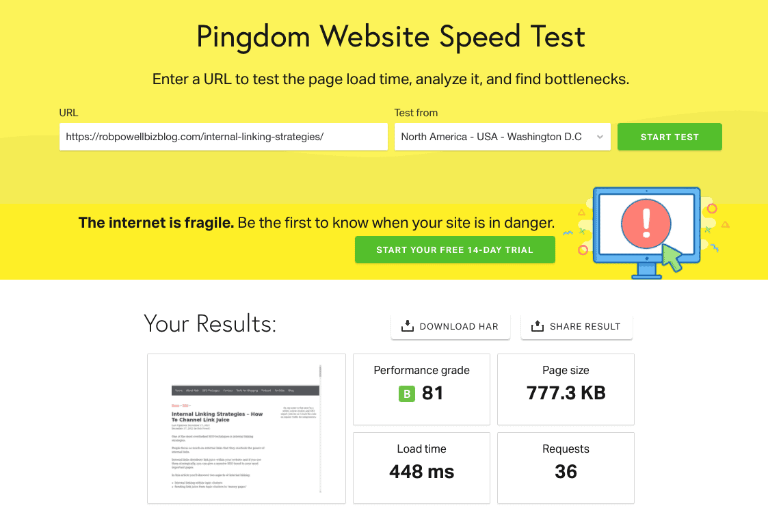Expand the test location selector menu
Screen dimensions: 768x532
click(502, 137)
